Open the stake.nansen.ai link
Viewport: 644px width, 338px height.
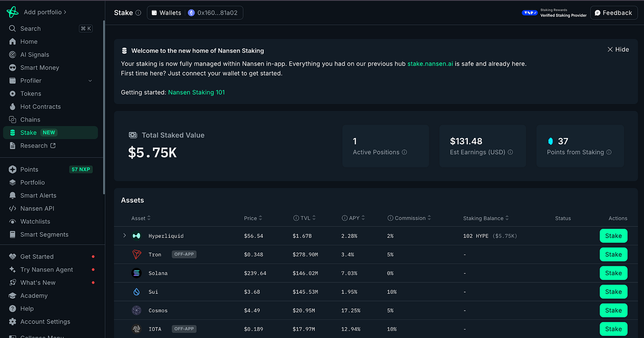pyautogui.click(x=430, y=64)
